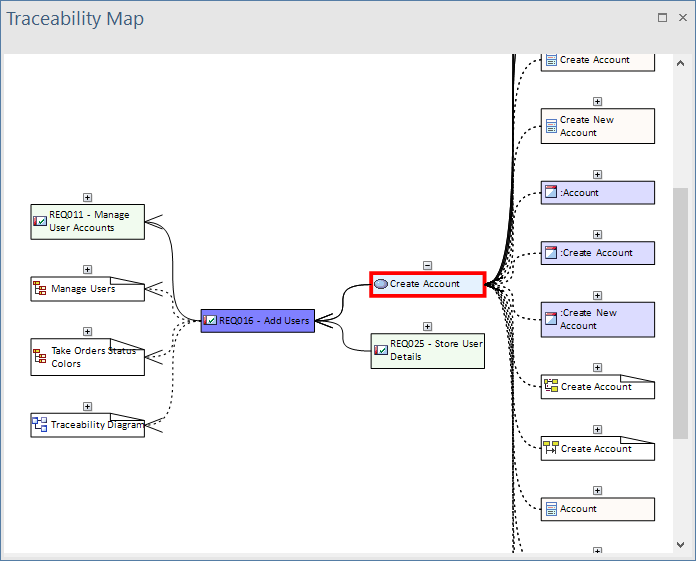This screenshot has width=696, height=561.
Task: Click the Manage Users diagram icon
Action: (40, 288)
